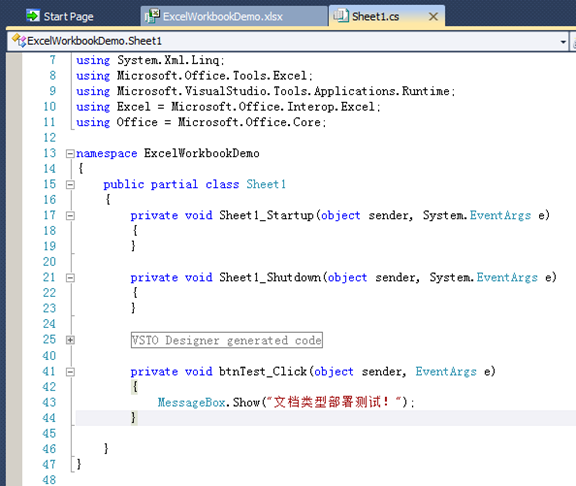This screenshot has height=486, width=576.
Task: Click EventArgs in the Sheet1_Startup signature
Action: (500, 215)
